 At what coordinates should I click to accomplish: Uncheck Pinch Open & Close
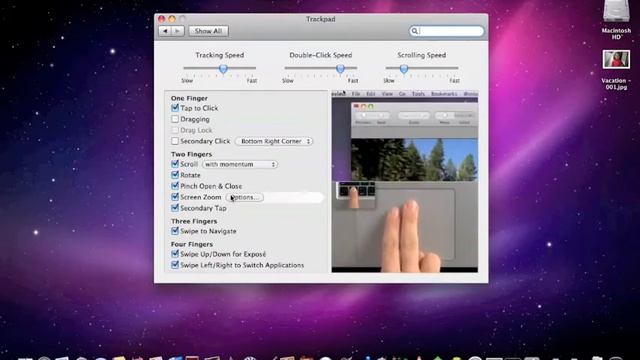click(x=175, y=186)
